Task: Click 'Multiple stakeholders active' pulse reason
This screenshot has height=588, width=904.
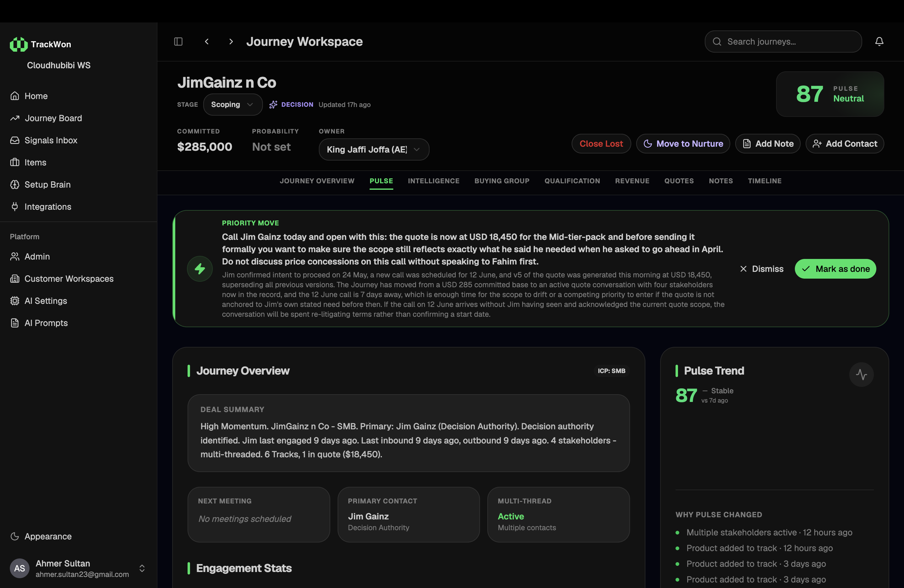Action: pyautogui.click(x=769, y=532)
